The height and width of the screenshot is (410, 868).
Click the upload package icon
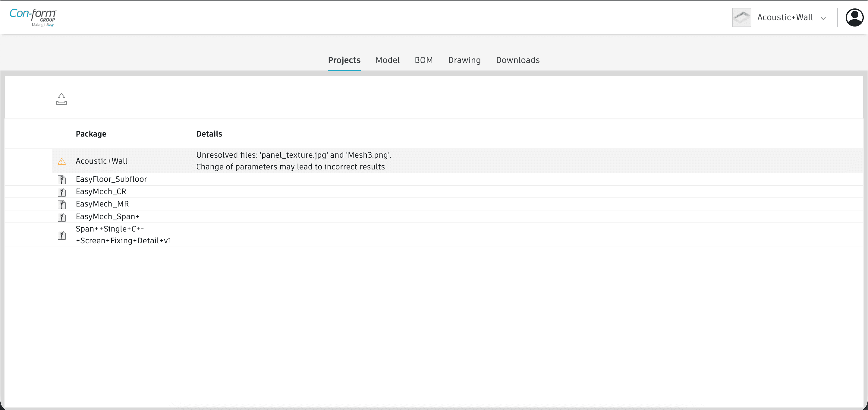click(61, 99)
